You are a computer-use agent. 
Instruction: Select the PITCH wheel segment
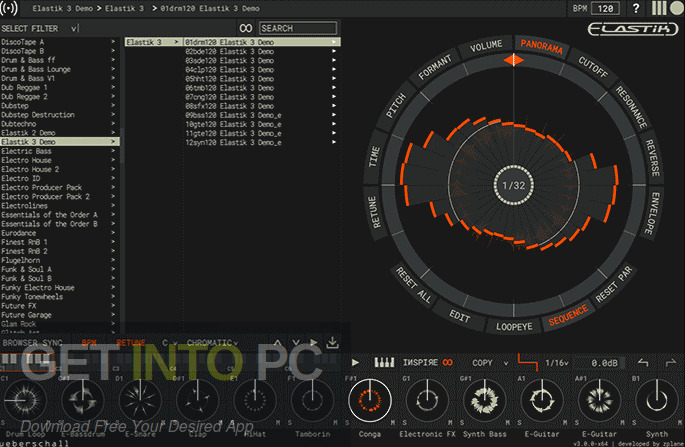click(x=396, y=106)
